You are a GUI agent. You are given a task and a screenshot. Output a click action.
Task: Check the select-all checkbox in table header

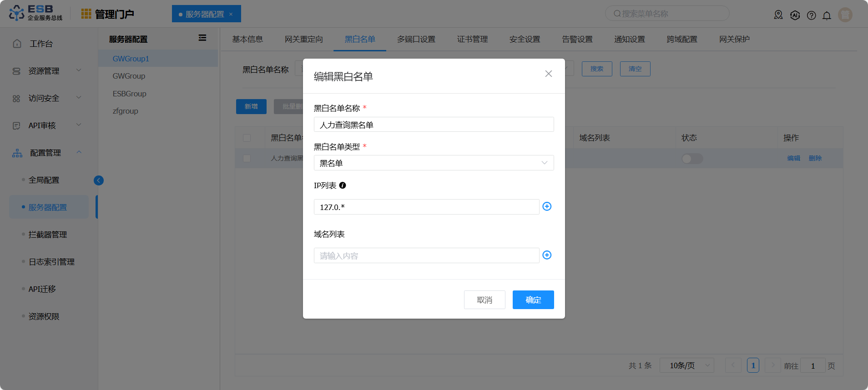(x=247, y=138)
